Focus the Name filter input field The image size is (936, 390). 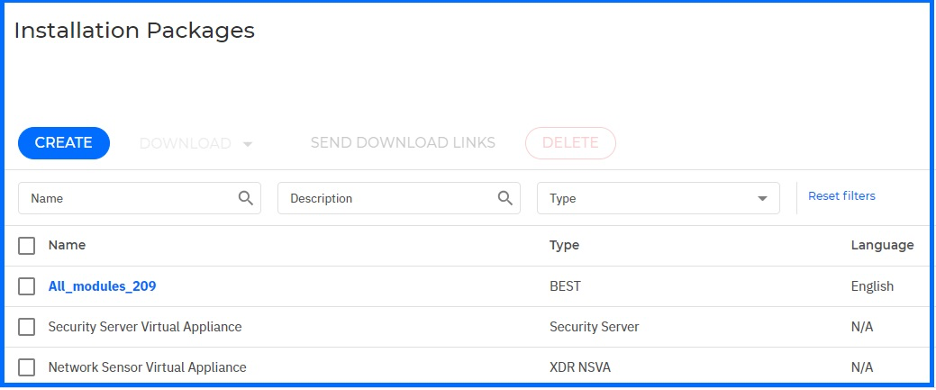tap(139, 198)
